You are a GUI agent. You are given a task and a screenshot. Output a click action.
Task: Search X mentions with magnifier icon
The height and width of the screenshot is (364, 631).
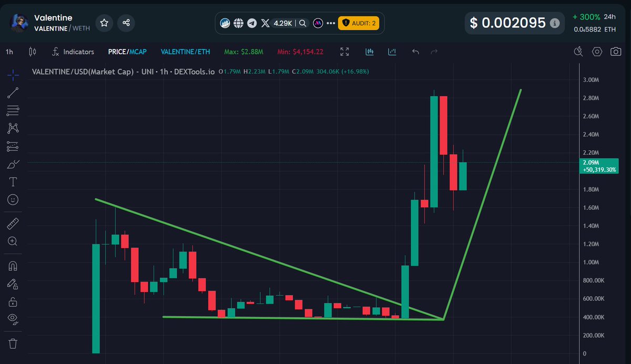pyautogui.click(x=303, y=23)
